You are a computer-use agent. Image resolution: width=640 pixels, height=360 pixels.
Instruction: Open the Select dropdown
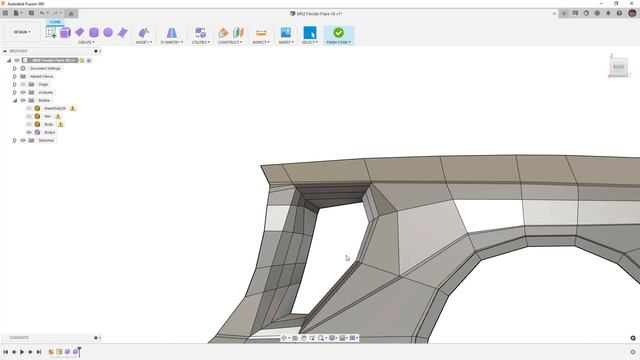coord(310,42)
